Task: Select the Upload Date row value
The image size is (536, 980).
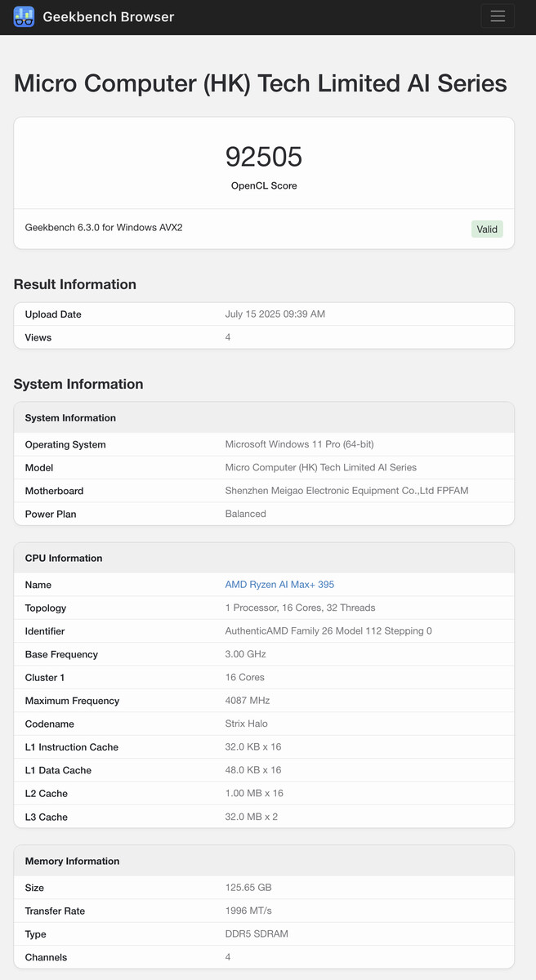Action: pos(275,314)
